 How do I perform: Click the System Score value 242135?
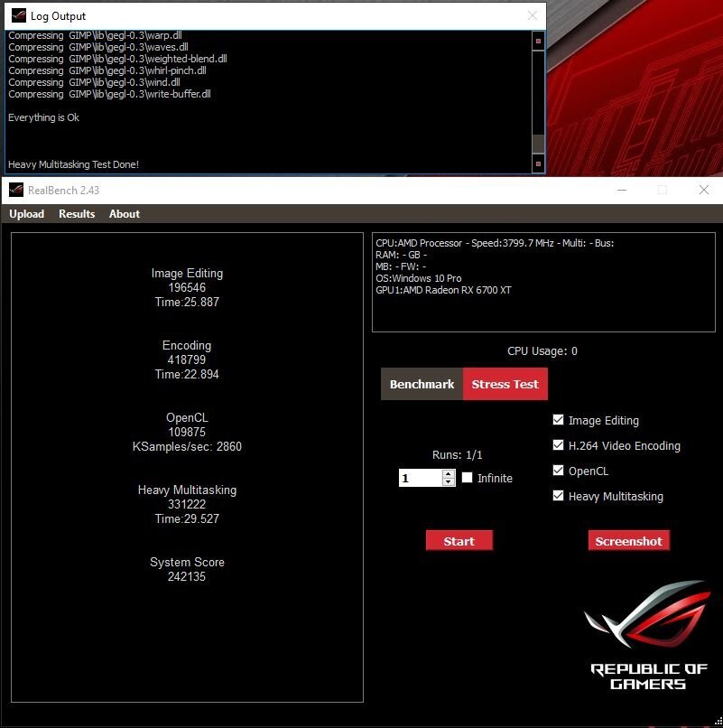(187, 576)
